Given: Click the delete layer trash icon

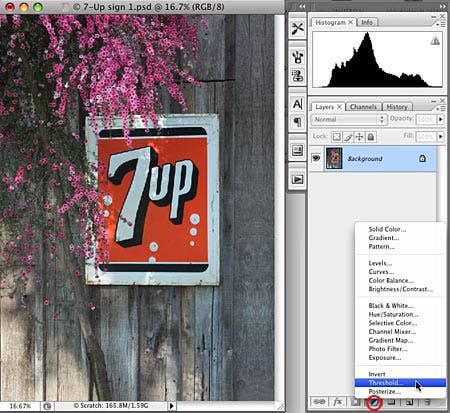Looking at the screenshot, I should point(428,402).
